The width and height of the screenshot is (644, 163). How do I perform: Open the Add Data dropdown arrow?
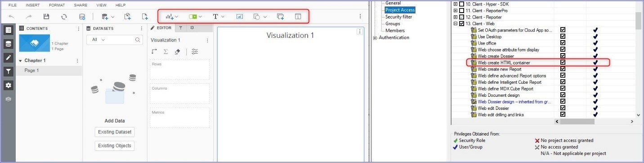click(112, 17)
